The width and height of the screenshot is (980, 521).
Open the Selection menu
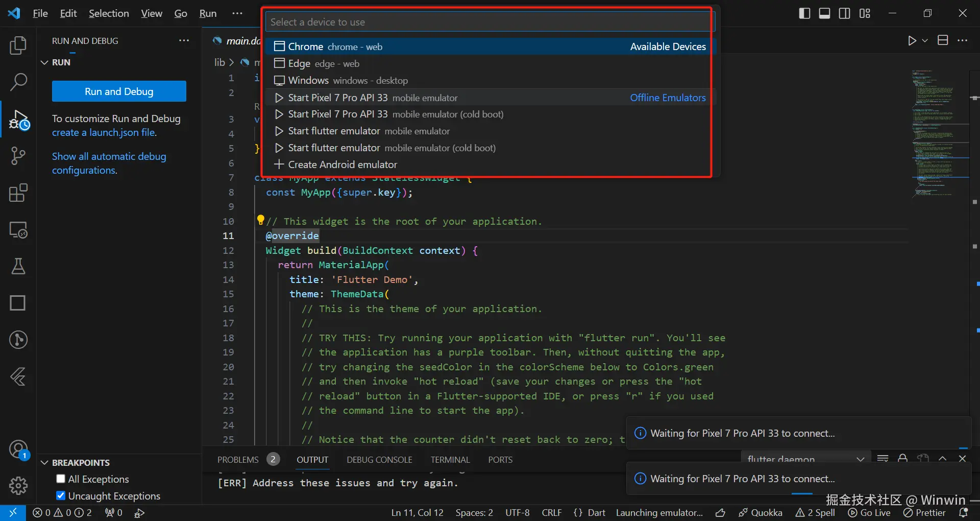pos(109,13)
